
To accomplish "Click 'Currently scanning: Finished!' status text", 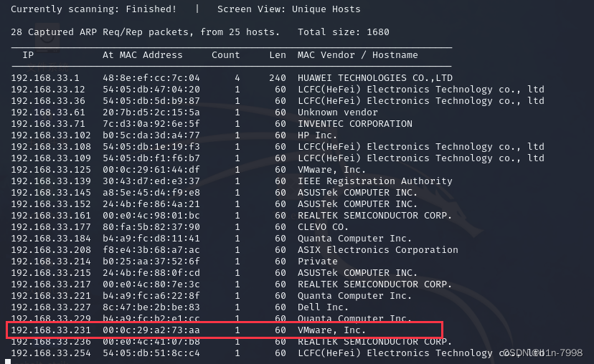I will click(x=93, y=9).
